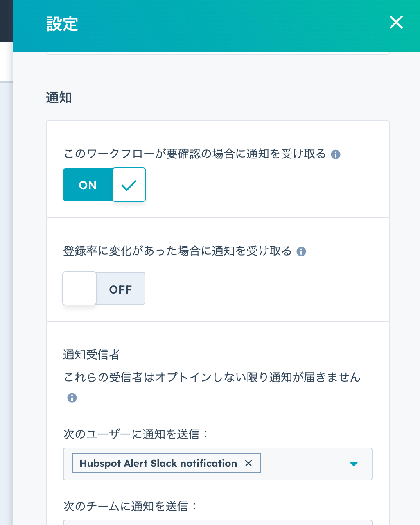Click the 登録率に変化があった場合 label text

(x=178, y=251)
